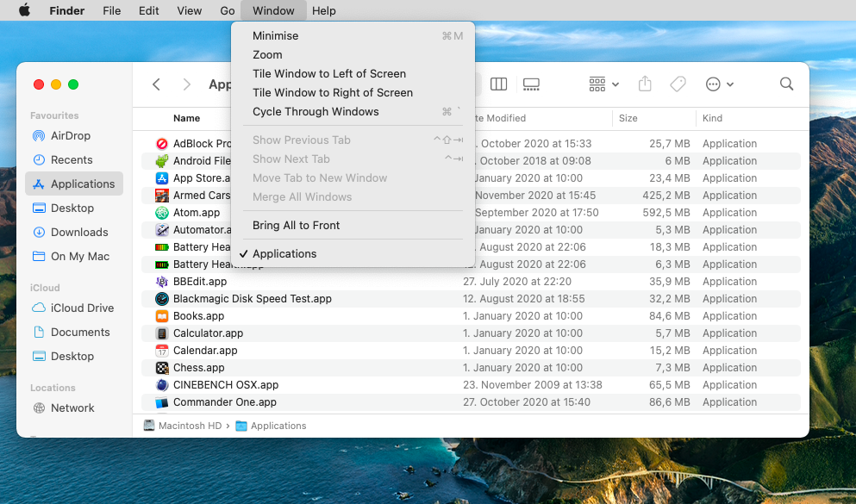Choose Zoom from Window menu
The height and width of the screenshot is (504, 856).
click(x=353, y=54)
